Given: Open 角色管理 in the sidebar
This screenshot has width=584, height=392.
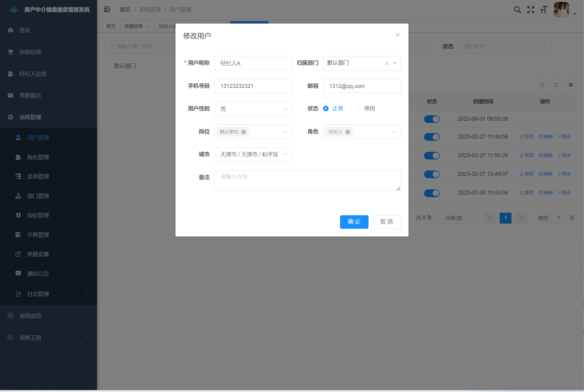Looking at the screenshot, I should tap(38, 157).
